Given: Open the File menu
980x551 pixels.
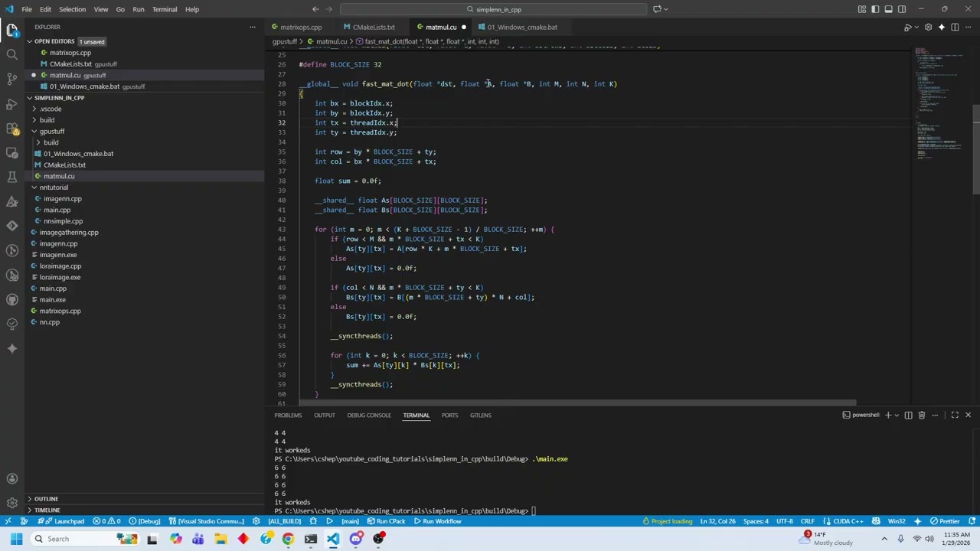Looking at the screenshot, I should (27, 9).
